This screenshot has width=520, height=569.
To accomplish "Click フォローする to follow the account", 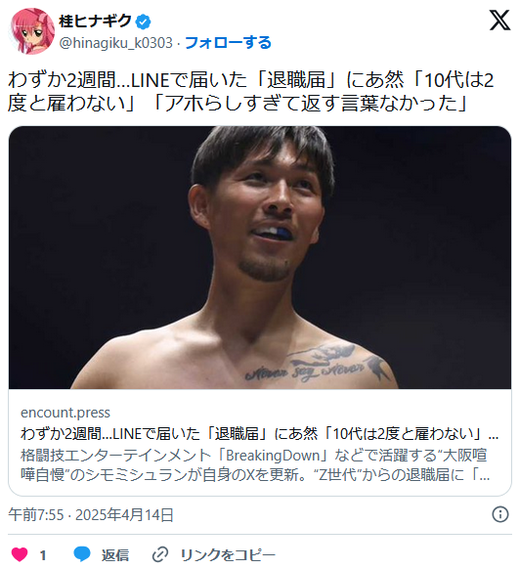I will click(228, 43).
